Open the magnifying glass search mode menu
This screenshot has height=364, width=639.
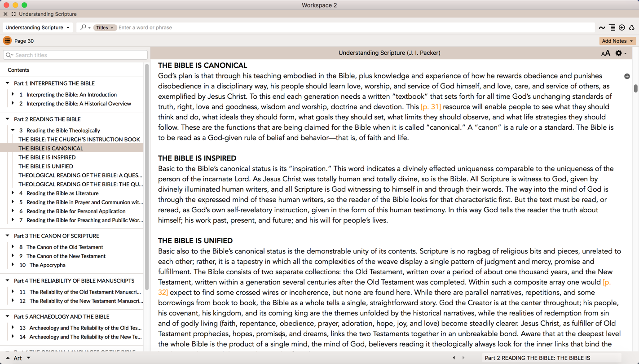(84, 28)
